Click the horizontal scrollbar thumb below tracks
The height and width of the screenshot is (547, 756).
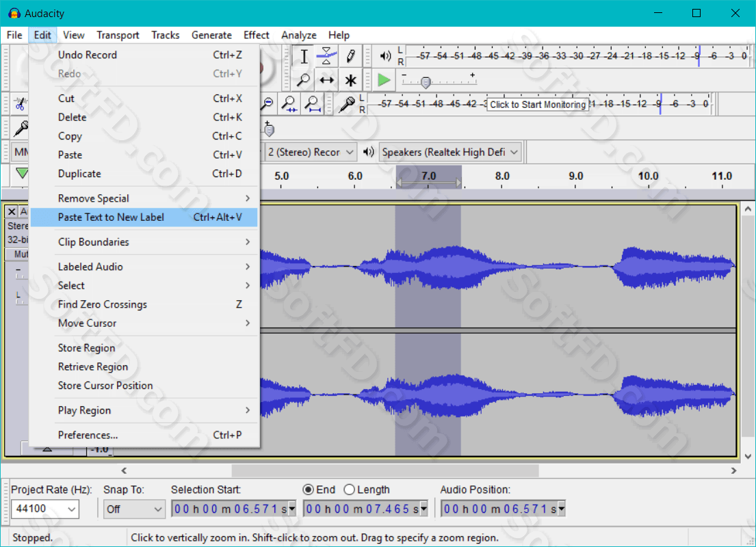[x=385, y=470]
